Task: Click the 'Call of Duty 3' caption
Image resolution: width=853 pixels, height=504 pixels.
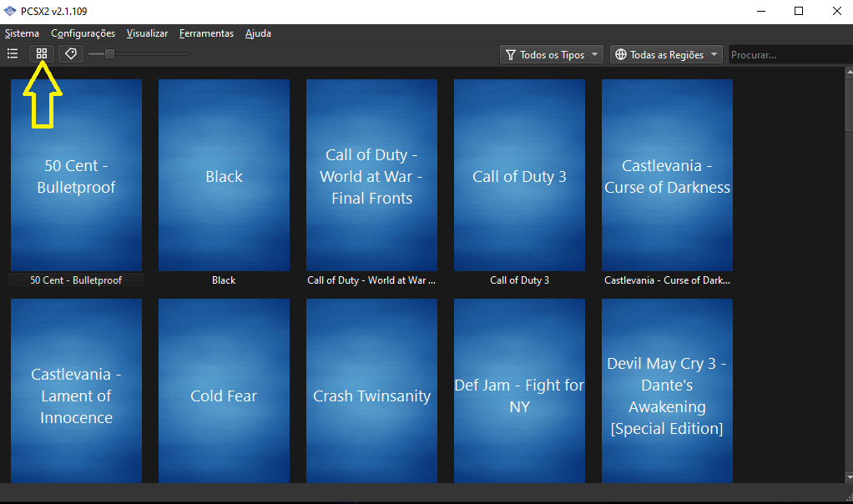Action: click(519, 280)
